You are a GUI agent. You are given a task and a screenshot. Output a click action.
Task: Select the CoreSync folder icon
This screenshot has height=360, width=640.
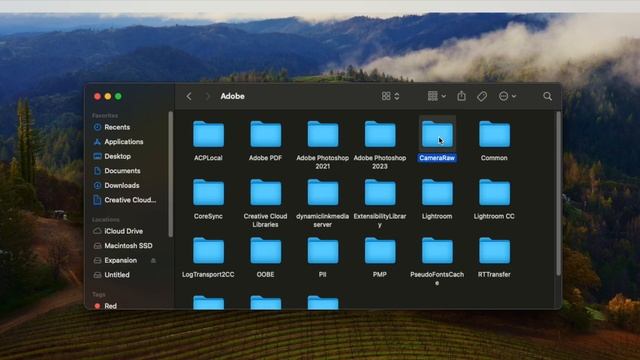coord(209,192)
